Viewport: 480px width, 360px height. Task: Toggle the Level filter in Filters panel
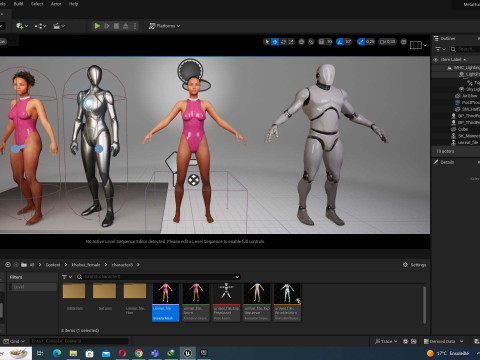coord(33,287)
